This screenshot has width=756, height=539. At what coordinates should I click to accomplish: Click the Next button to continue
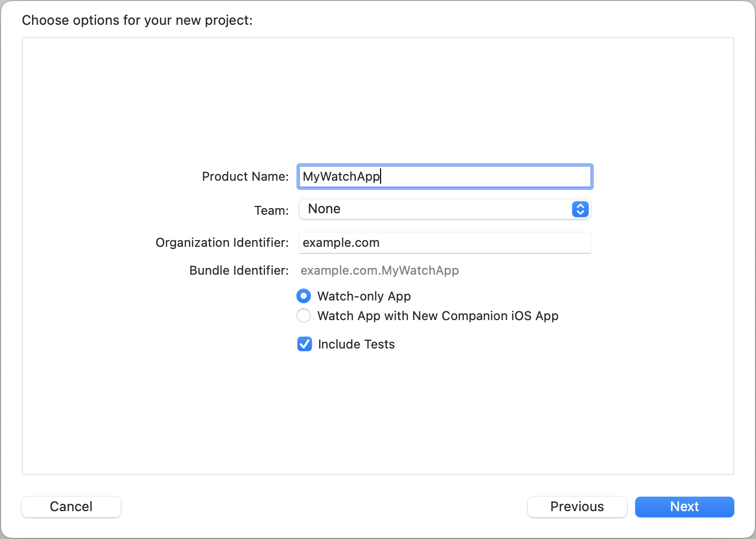684,506
